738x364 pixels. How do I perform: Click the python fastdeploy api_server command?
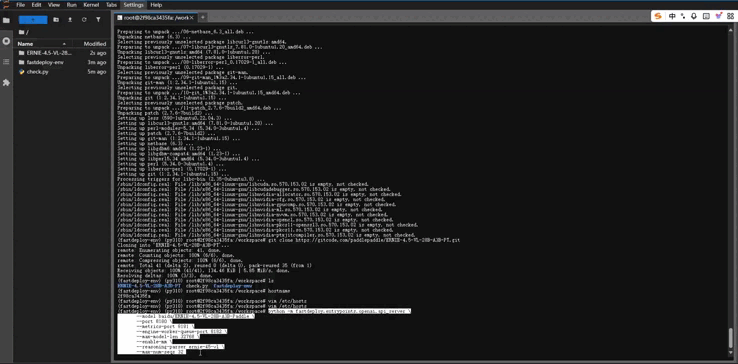339,311
